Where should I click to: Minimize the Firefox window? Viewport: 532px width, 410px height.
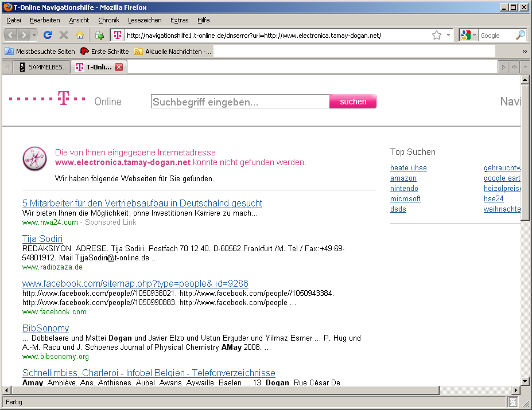pos(504,7)
